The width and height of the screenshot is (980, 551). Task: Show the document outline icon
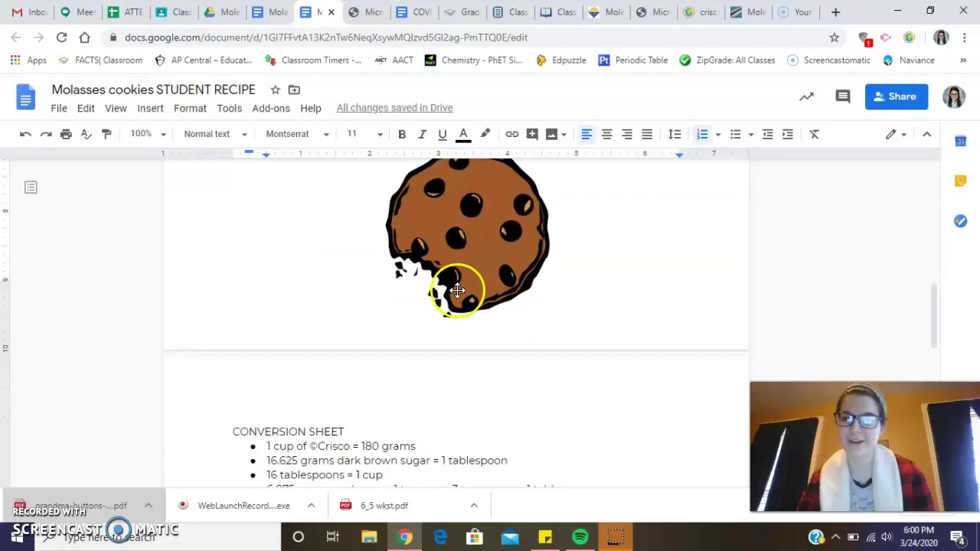point(31,187)
